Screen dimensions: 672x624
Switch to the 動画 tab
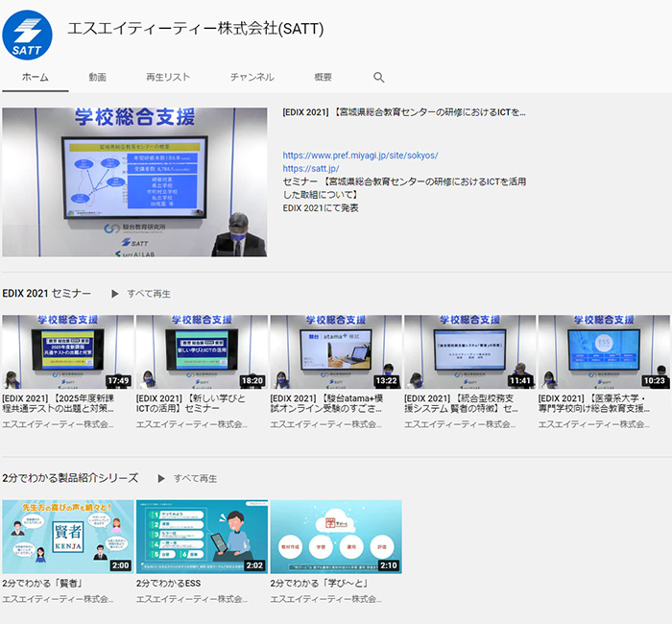click(97, 77)
